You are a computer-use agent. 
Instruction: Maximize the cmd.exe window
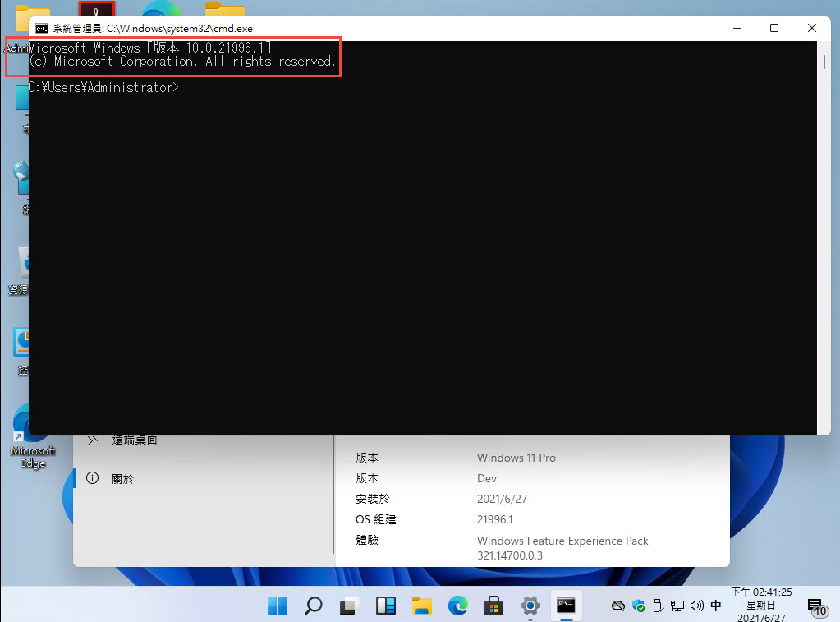pos(774,28)
